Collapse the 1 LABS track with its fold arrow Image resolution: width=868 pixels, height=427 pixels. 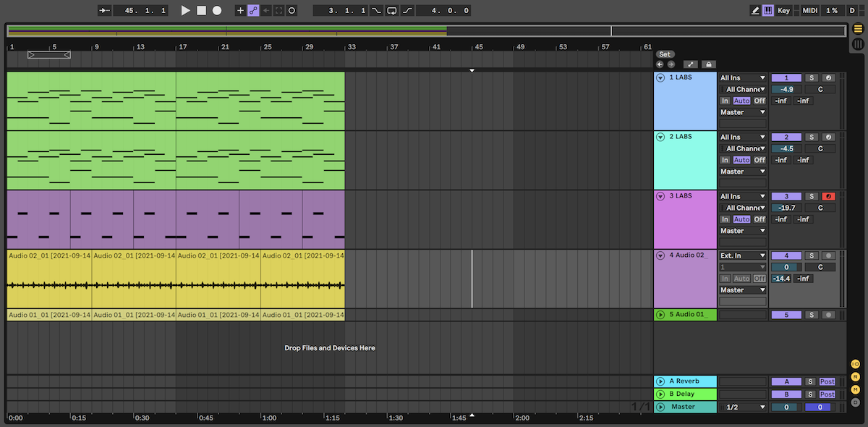click(x=660, y=77)
